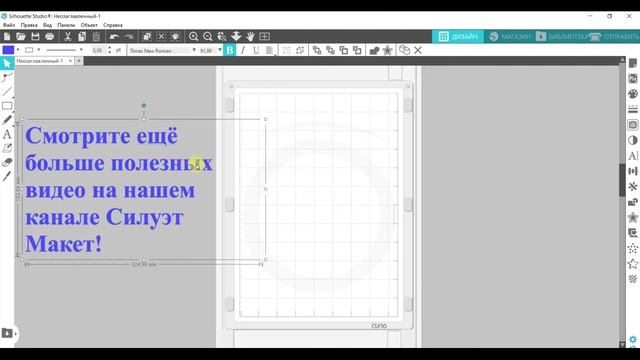
Task: Paste from clipboard
Action: [96, 37]
